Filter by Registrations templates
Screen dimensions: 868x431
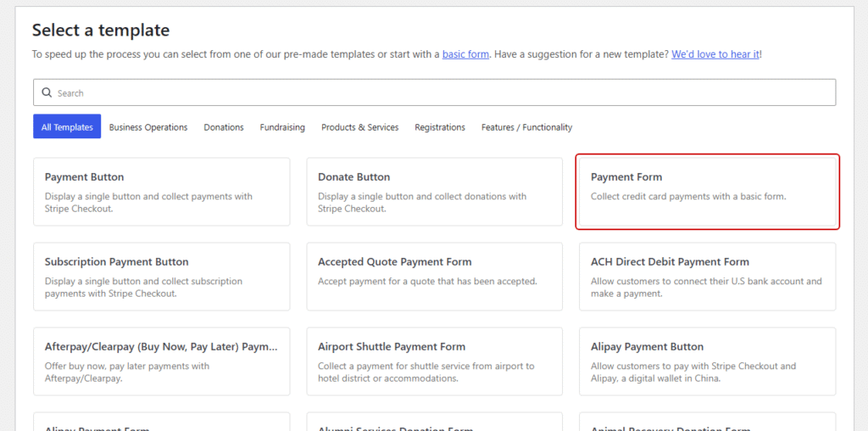[440, 127]
